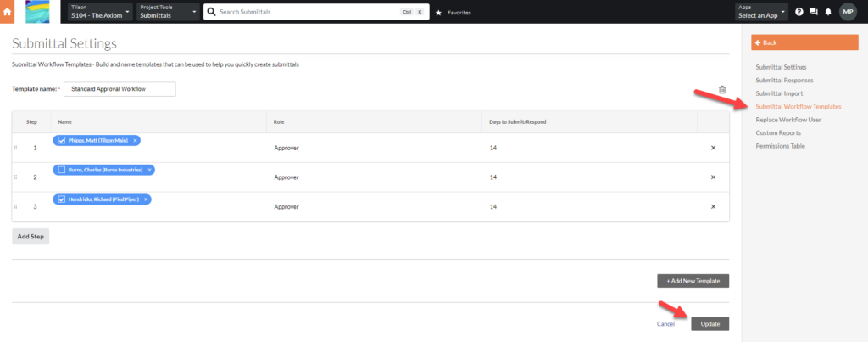Open the chat messages icon
This screenshot has height=342, width=868.
tap(814, 12)
